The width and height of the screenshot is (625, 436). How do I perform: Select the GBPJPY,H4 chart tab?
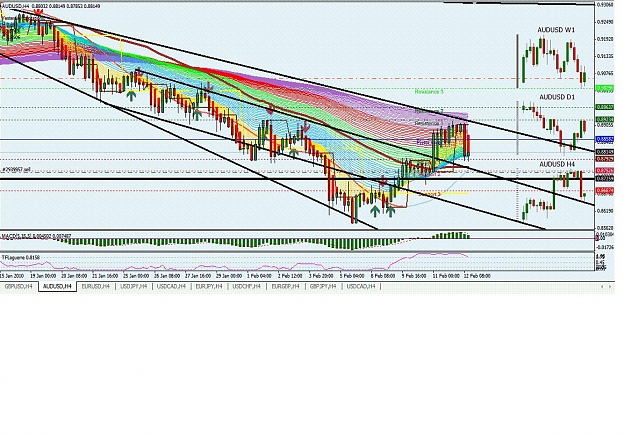[323, 286]
